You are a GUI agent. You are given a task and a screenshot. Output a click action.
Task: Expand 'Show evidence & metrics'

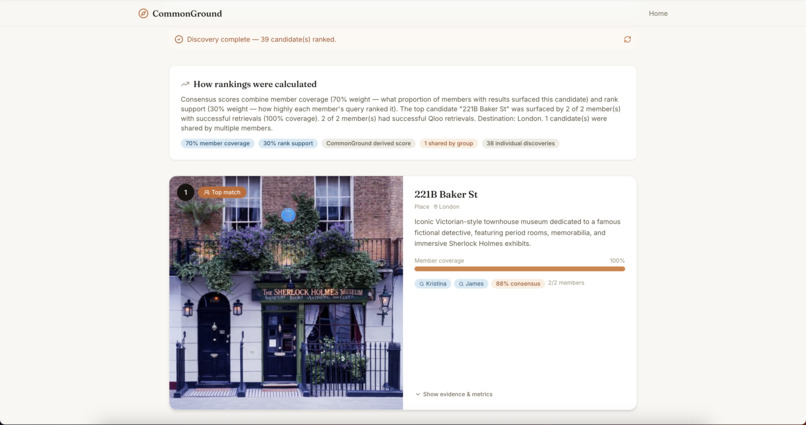pos(454,394)
